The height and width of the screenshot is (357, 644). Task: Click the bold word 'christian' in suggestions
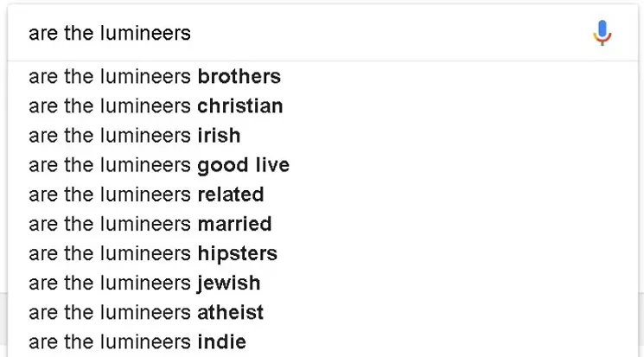click(x=240, y=106)
